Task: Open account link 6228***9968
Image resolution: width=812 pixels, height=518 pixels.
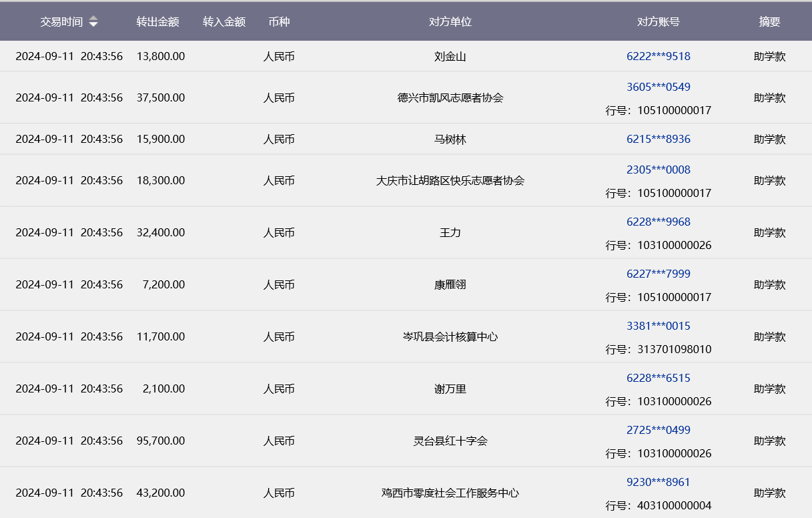Action: [658, 222]
